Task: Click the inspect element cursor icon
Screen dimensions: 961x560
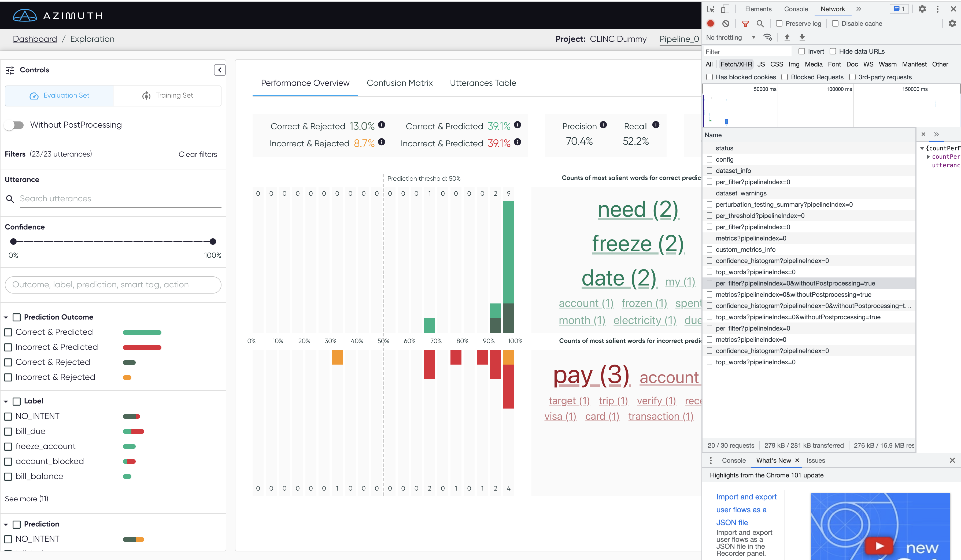Action: point(711,9)
